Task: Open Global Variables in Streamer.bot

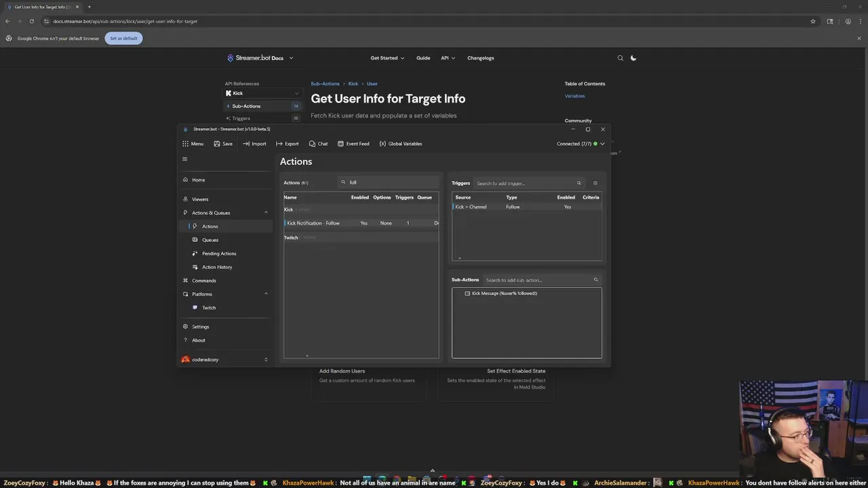Action: point(400,144)
